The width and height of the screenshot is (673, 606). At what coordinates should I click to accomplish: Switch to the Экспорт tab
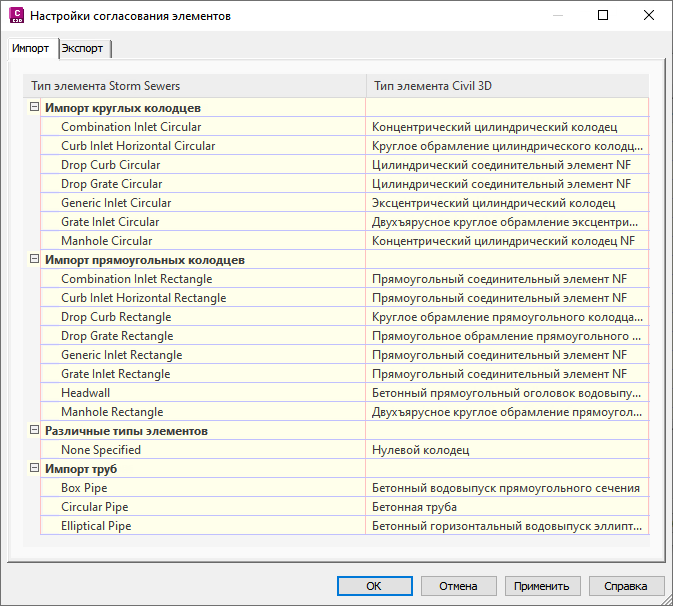tap(83, 48)
